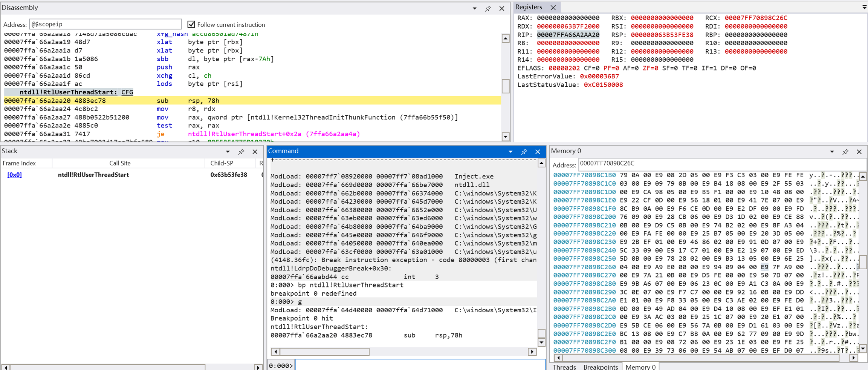This screenshot has width=868, height=370.
Task: Switch to the Threads tab
Action: [x=564, y=367]
